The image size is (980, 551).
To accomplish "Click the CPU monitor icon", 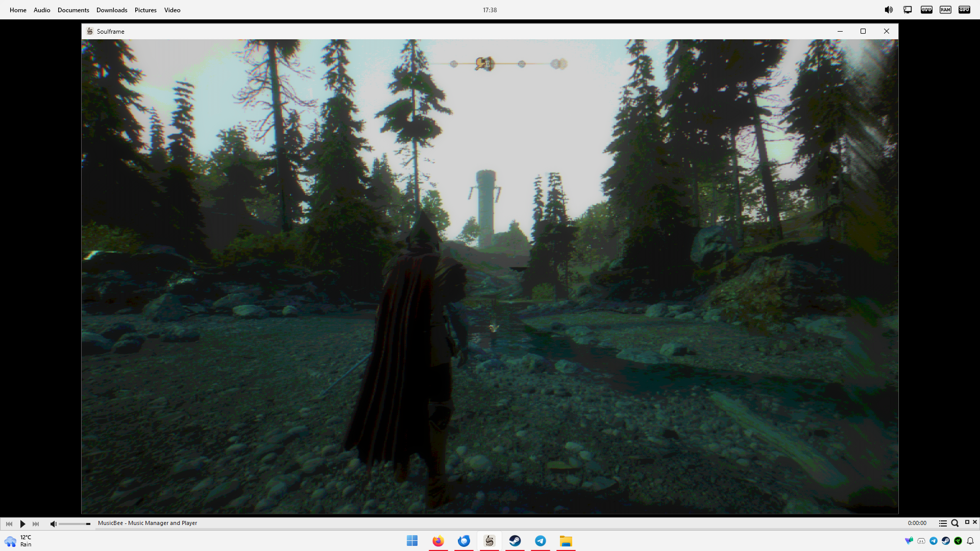I will (926, 10).
